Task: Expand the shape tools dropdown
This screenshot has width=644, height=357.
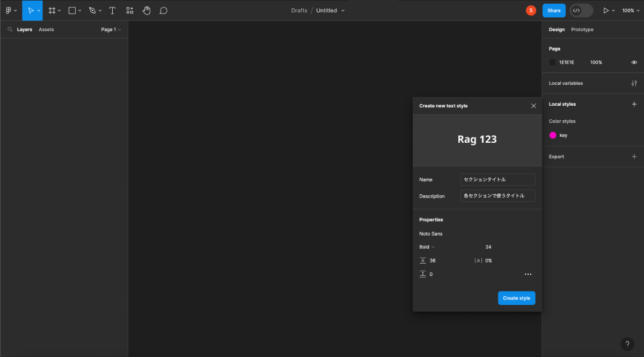Action: 79,10
